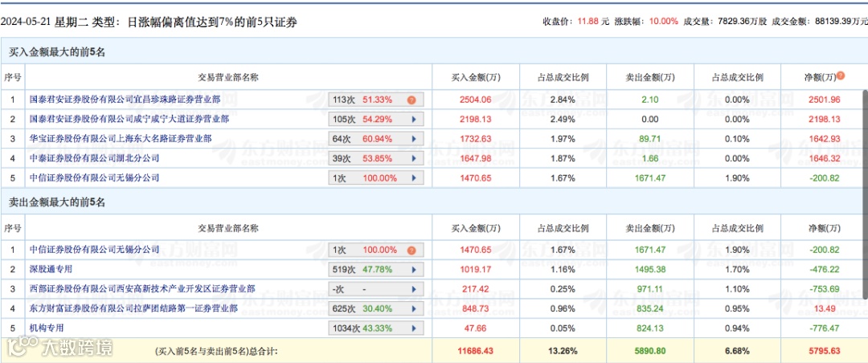Click net amount -776.47

tap(825, 328)
